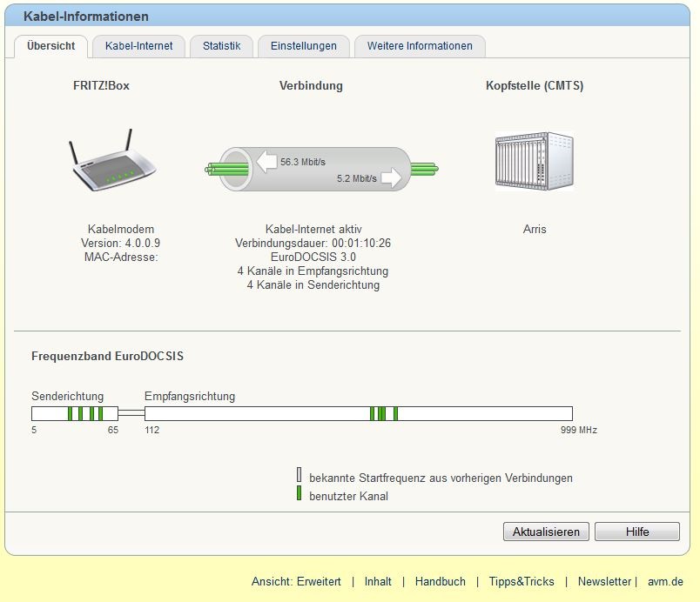700x602 pixels.
Task: Open the Tipps&Tricks footer link
Action: [521, 581]
